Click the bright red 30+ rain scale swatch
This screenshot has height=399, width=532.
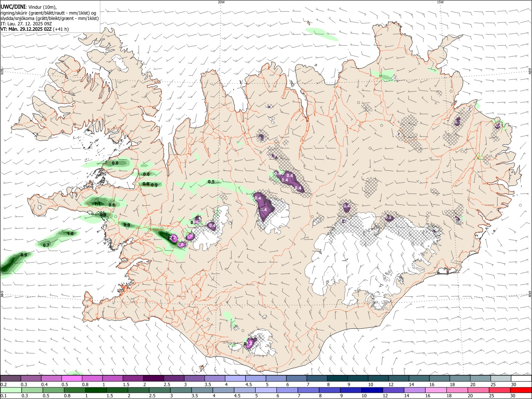(521, 390)
